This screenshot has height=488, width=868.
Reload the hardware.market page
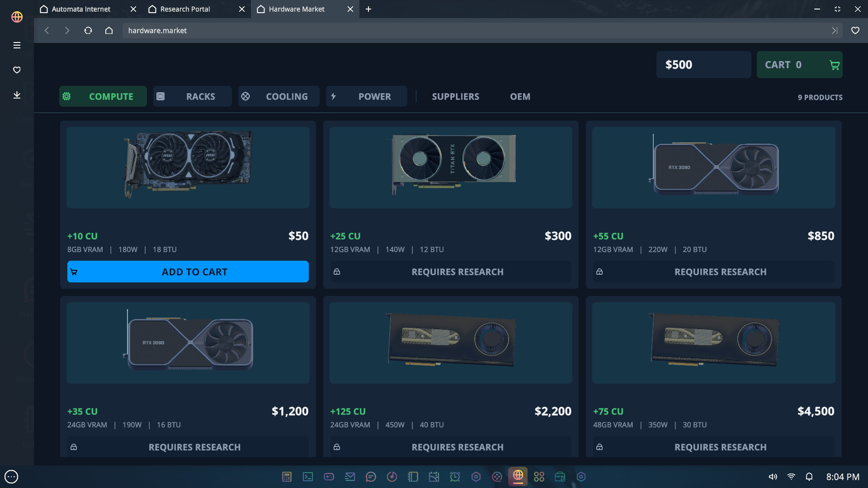coord(88,30)
